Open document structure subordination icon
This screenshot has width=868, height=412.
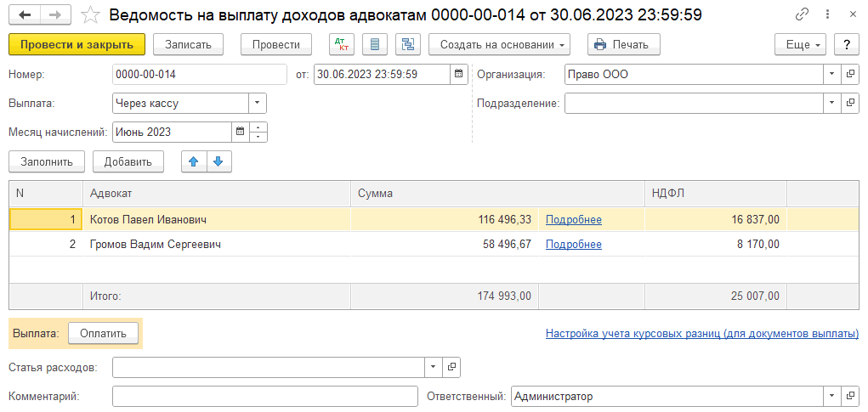tap(408, 45)
